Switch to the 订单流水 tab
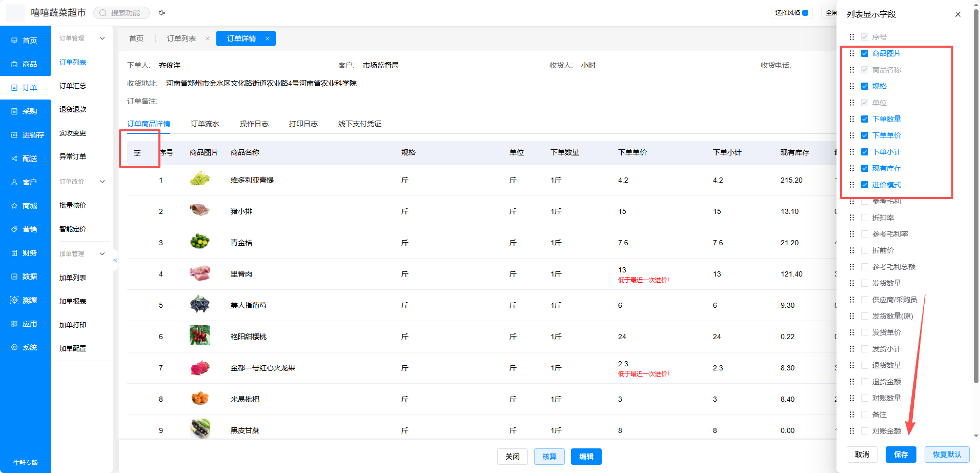Image resolution: width=980 pixels, height=473 pixels. click(205, 124)
